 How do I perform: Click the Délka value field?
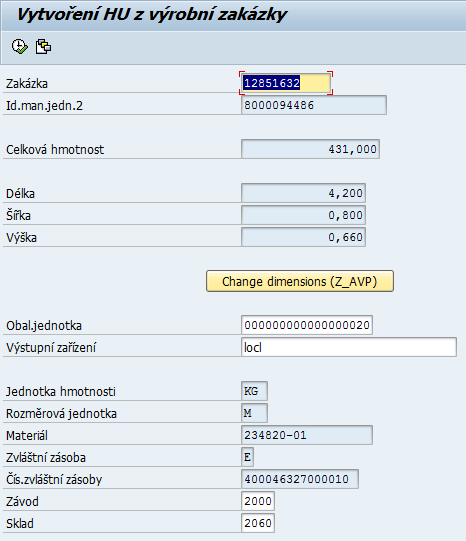tap(304, 193)
